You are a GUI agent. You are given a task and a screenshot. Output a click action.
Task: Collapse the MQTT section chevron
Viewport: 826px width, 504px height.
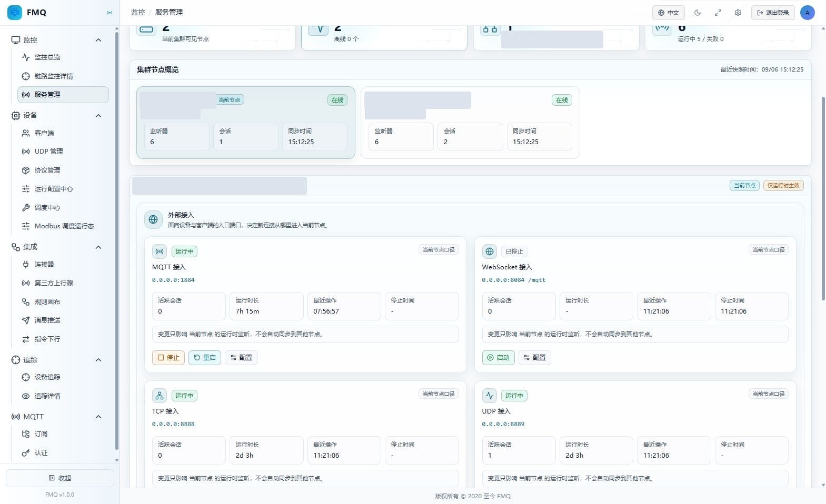98,417
